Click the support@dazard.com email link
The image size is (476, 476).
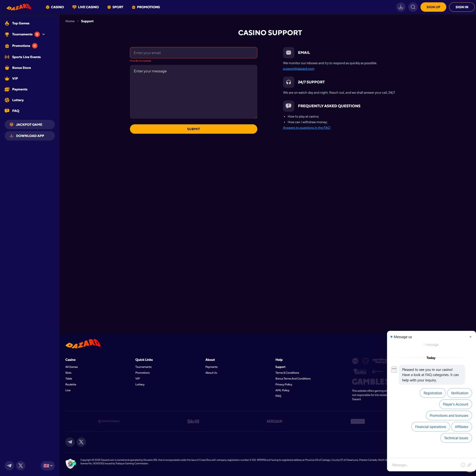(x=298, y=69)
